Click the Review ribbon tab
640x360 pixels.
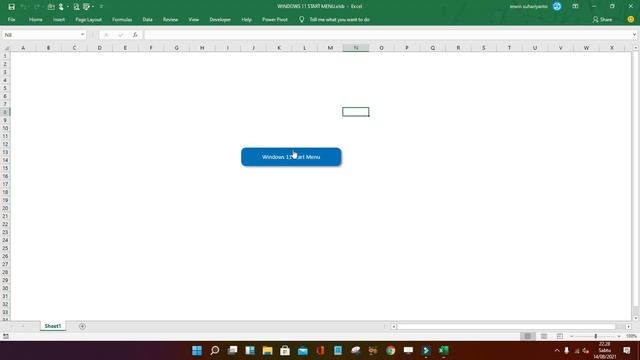(170, 19)
